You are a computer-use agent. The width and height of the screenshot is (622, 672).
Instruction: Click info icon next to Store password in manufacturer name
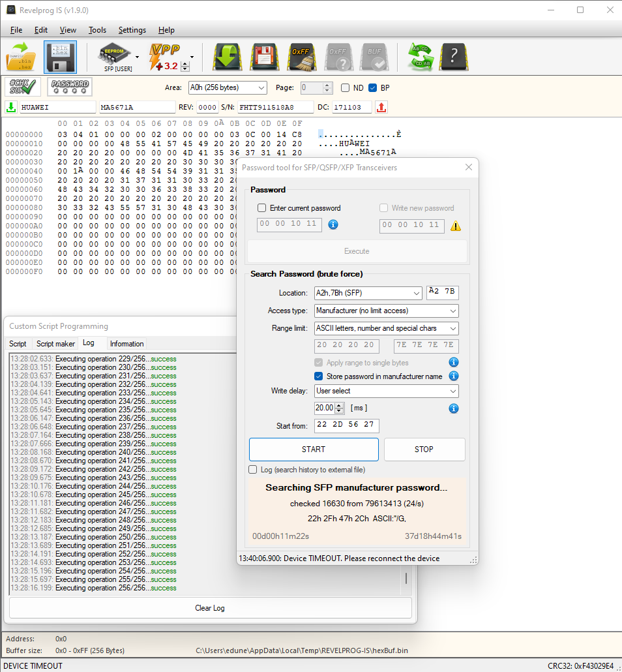pyautogui.click(x=454, y=376)
